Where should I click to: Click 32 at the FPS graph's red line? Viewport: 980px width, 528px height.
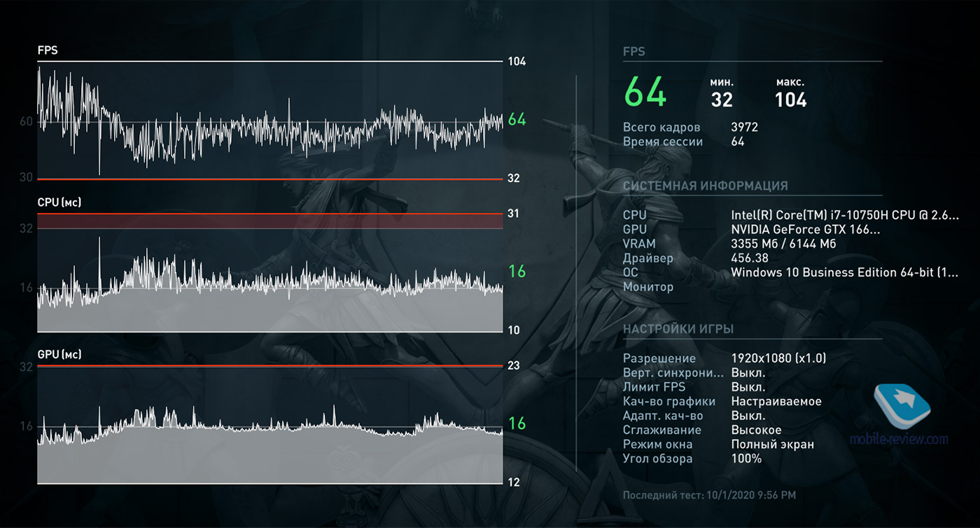tap(514, 179)
